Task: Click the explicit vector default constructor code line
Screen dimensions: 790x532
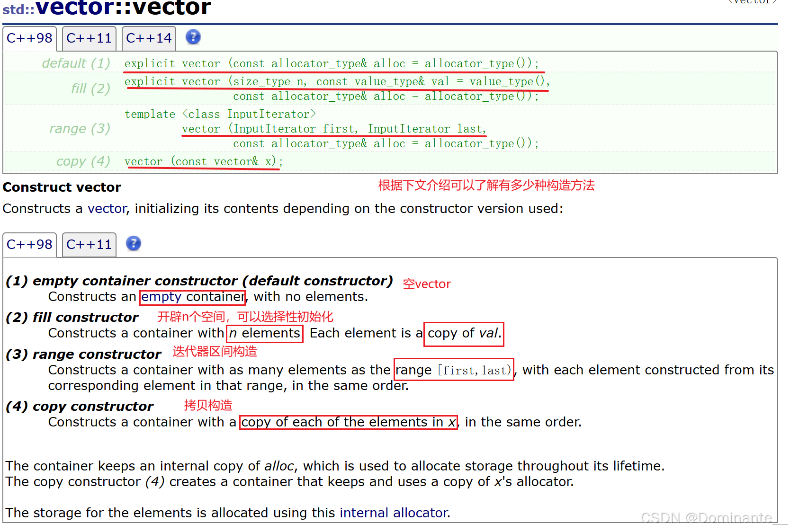Action: [x=332, y=63]
